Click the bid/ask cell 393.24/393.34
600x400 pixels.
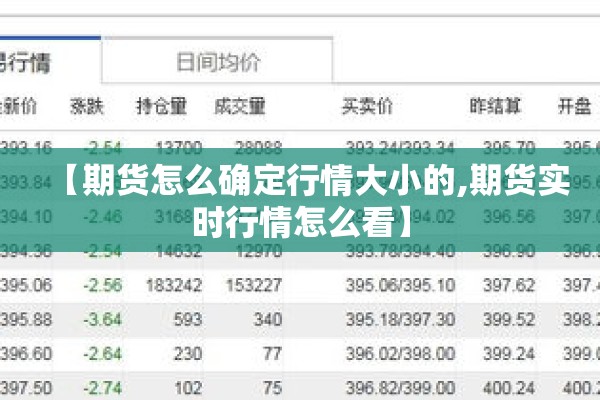[400, 148]
